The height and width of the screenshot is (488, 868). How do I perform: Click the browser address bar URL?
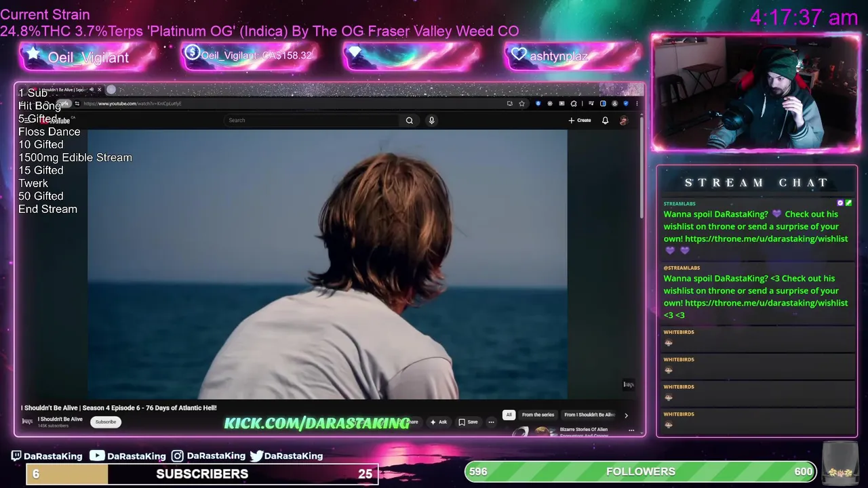coord(133,104)
